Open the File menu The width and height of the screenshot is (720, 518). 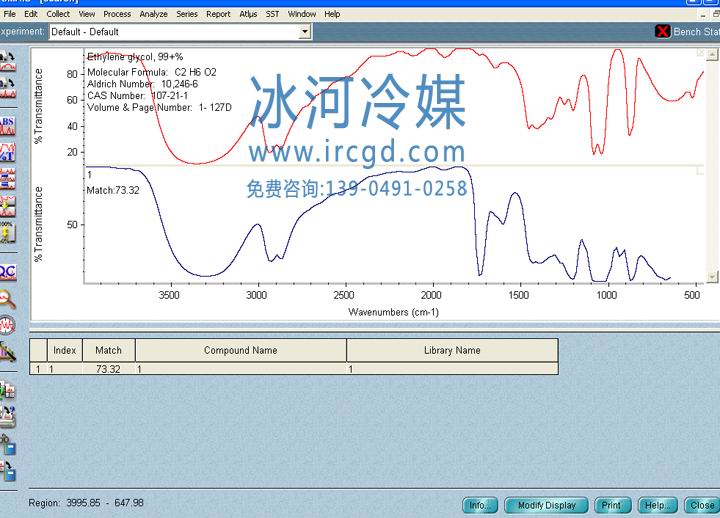click(x=9, y=14)
